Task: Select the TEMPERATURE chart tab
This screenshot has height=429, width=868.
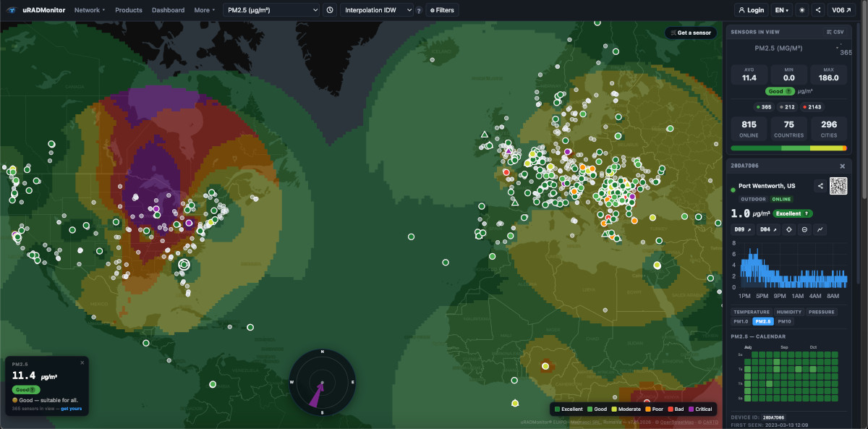Action: 752,312
